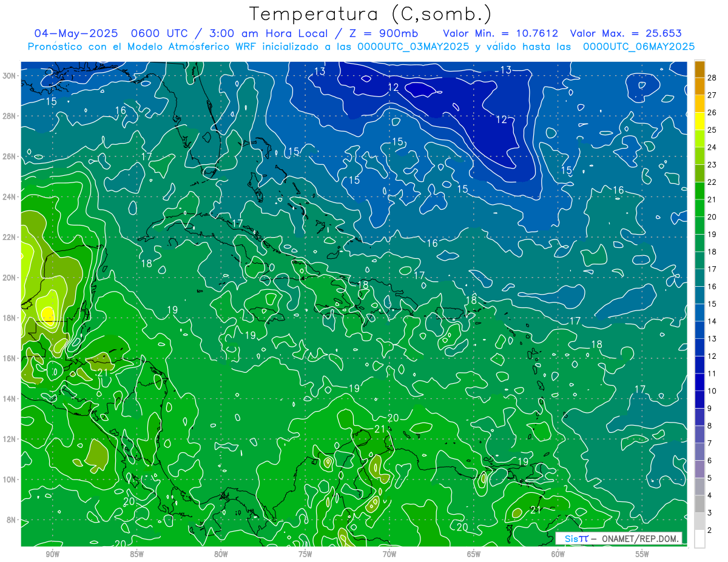Screen dimensions: 728x562
Task: Click the bright yellow colorbar segment above 25
Action: [699, 121]
